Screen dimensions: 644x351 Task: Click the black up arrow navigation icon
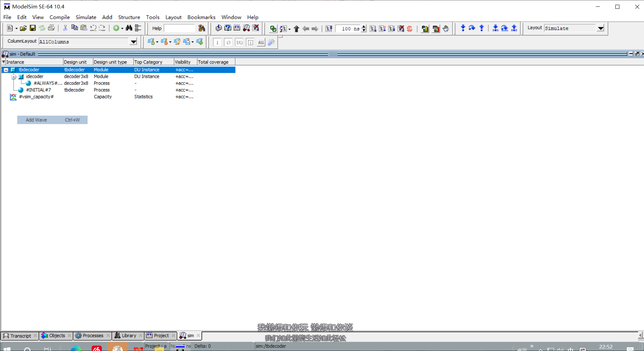point(297,29)
